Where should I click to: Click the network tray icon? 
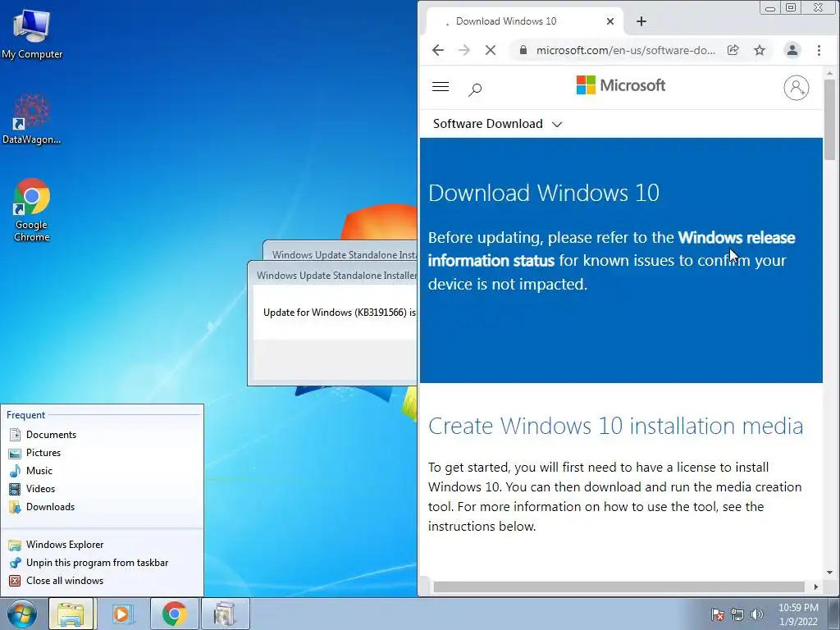(x=737, y=614)
